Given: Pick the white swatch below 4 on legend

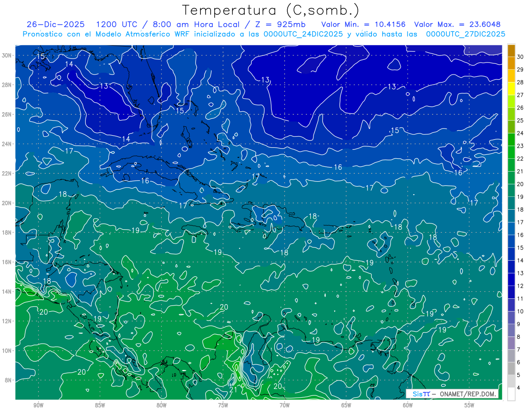Looking at the screenshot, I should pyautogui.click(x=512, y=394).
